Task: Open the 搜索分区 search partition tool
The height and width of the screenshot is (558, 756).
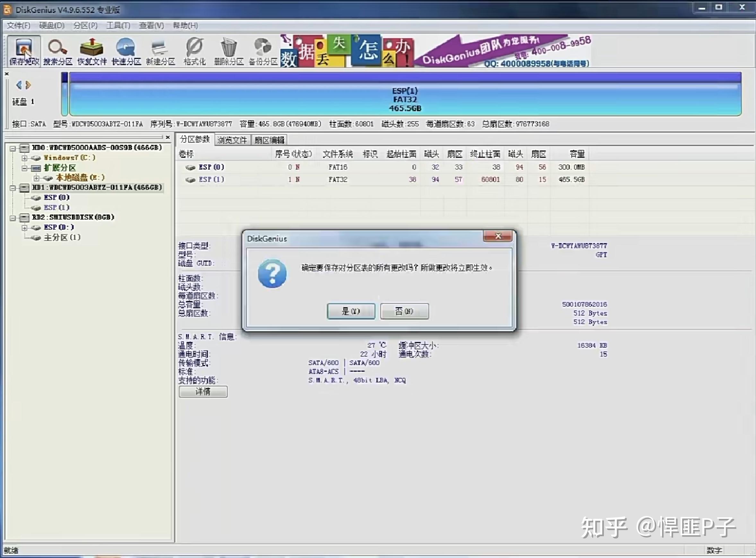Action: tap(58, 51)
